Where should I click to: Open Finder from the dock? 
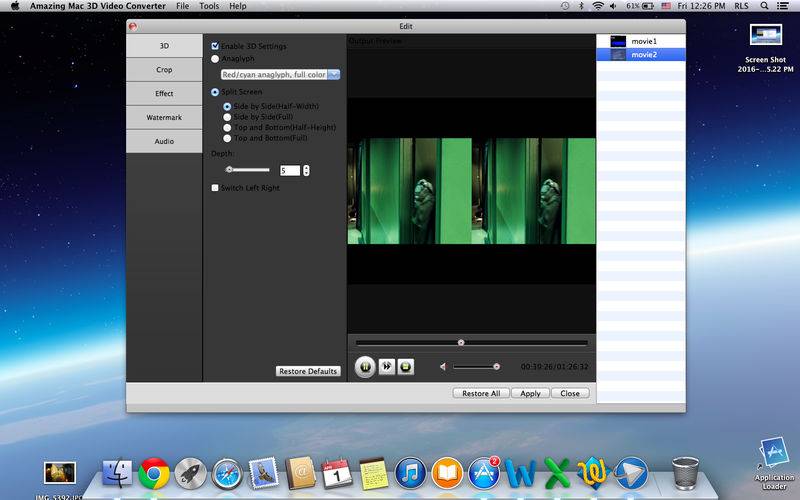click(117, 472)
